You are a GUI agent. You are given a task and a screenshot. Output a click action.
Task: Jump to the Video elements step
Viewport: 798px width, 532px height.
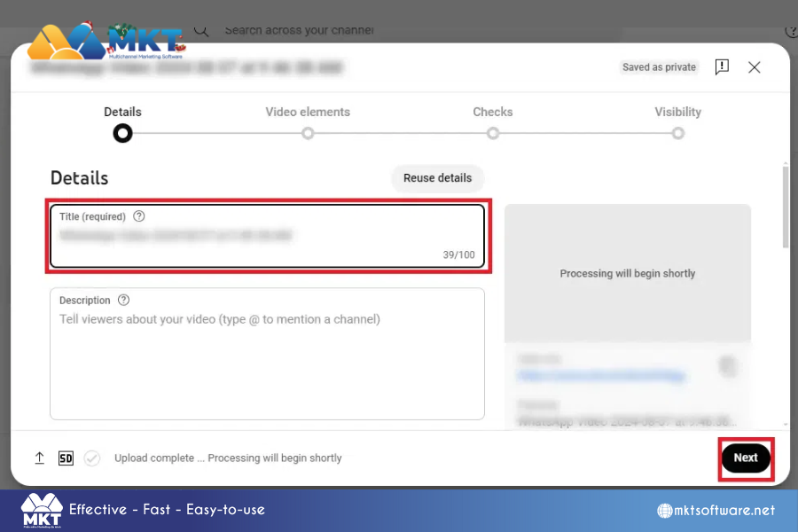pyautogui.click(x=308, y=123)
